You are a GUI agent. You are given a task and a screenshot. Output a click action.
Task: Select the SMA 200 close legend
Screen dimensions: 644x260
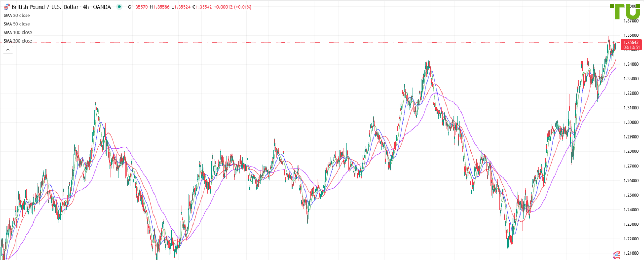(18, 41)
